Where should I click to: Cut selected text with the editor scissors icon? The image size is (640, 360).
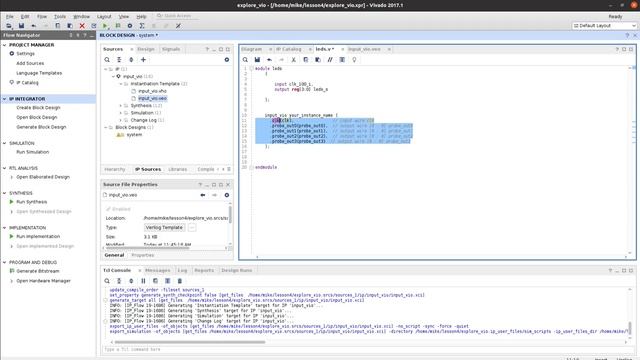tap(293, 60)
